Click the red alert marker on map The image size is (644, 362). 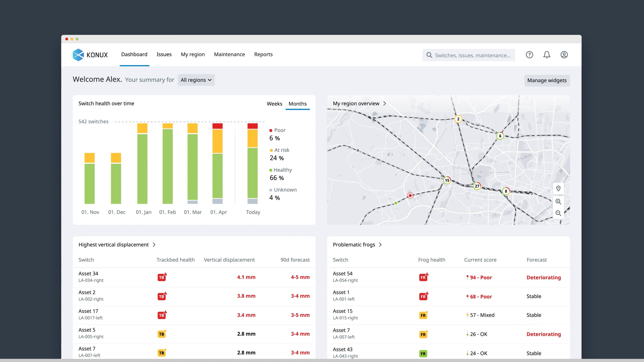pyautogui.click(x=410, y=195)
